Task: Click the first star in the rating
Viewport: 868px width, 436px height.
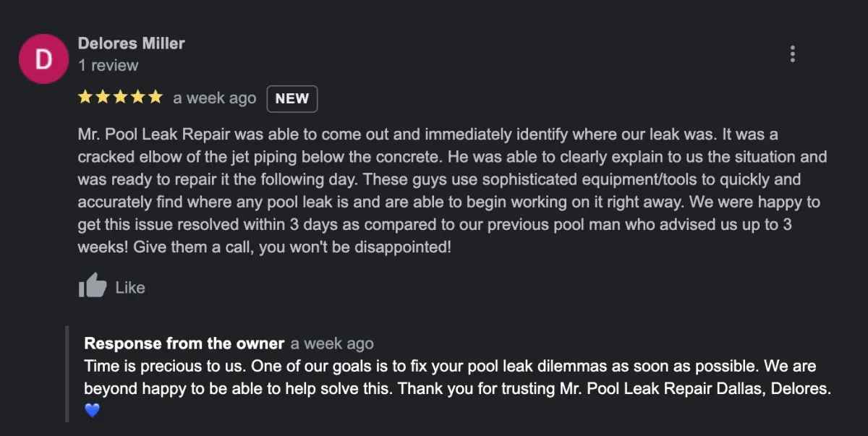Action: pyautogui.click(x=85, y=98)
